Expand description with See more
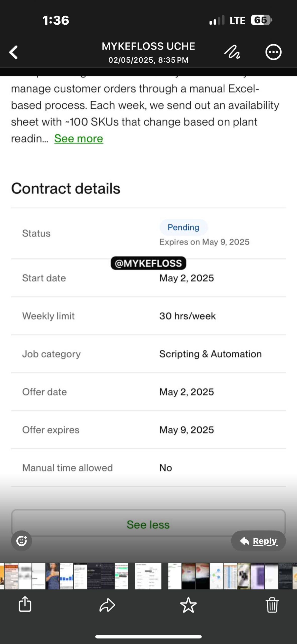The image size is (297, 644). click(79, 139)
